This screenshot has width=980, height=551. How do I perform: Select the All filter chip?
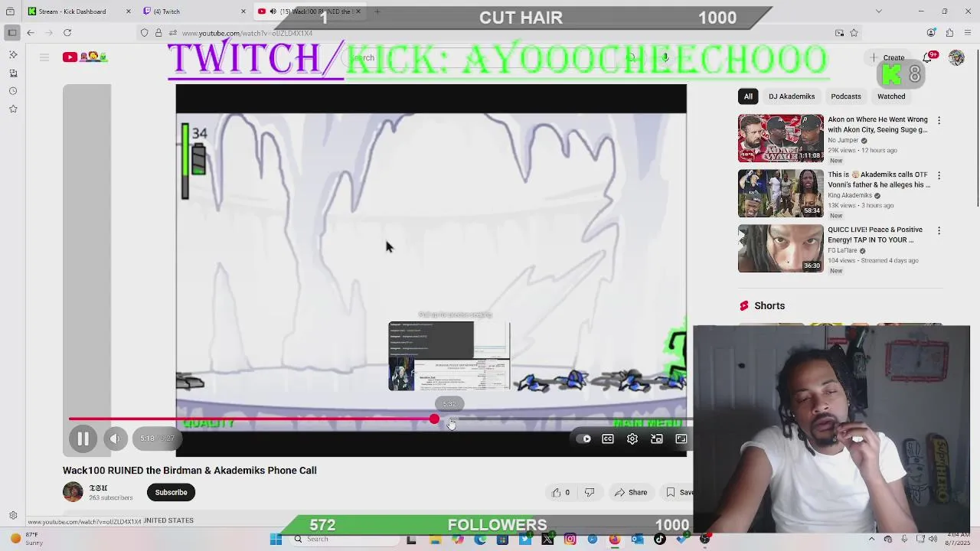pos(748,96)
